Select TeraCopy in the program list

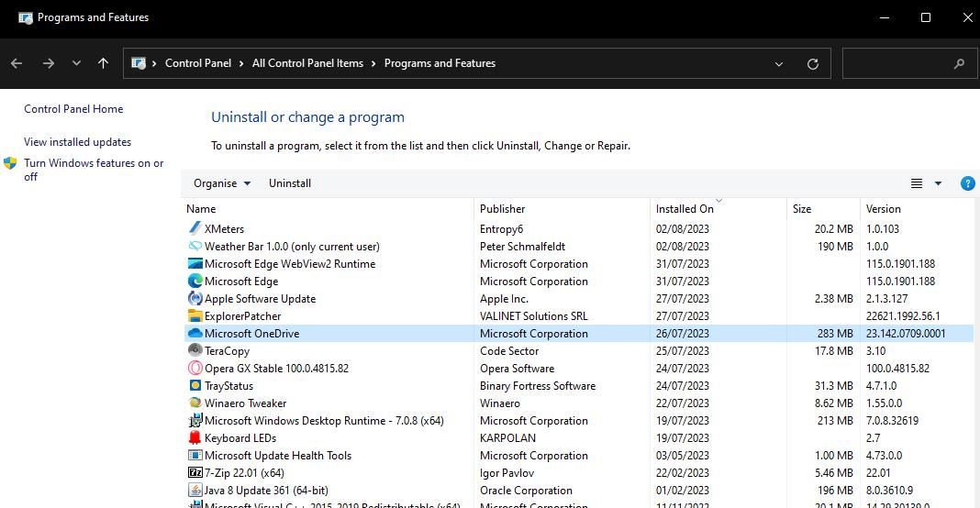tap(227, 351)
